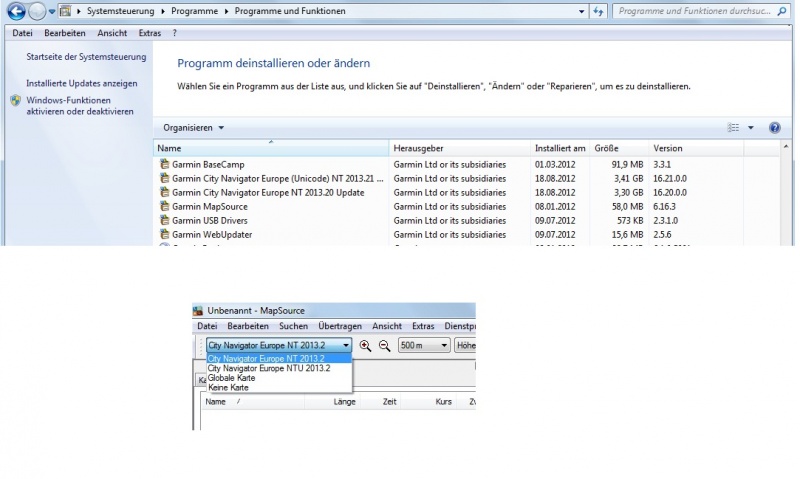Go to Startseite der Systemsteuerung
The image size is (800, 479).
click(86, 57)
